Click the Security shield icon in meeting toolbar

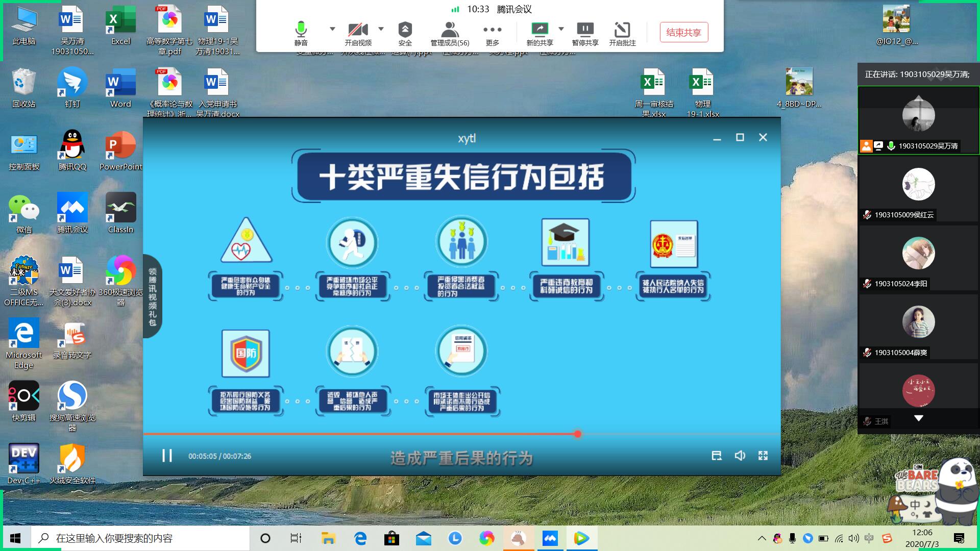tap(405, 31)
